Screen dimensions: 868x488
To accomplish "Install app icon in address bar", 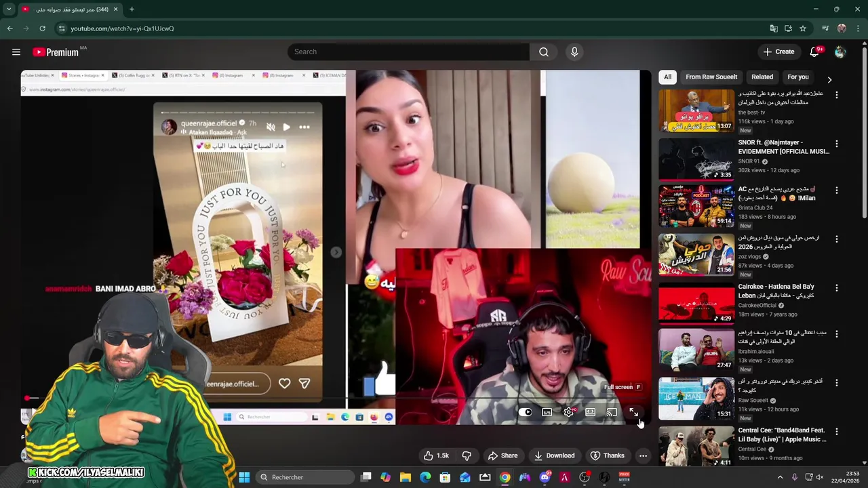I will 788,28.
